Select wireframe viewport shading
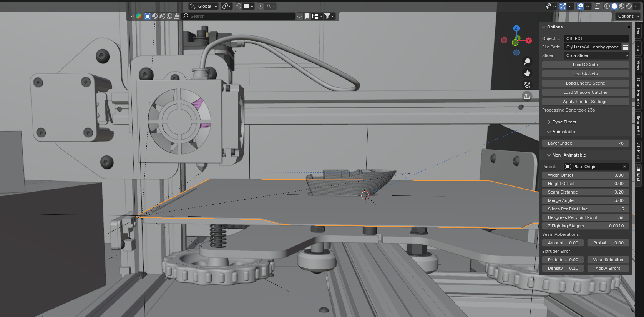Image resolution: width=644 pixels, height=317 pixels. coord(607,6)
